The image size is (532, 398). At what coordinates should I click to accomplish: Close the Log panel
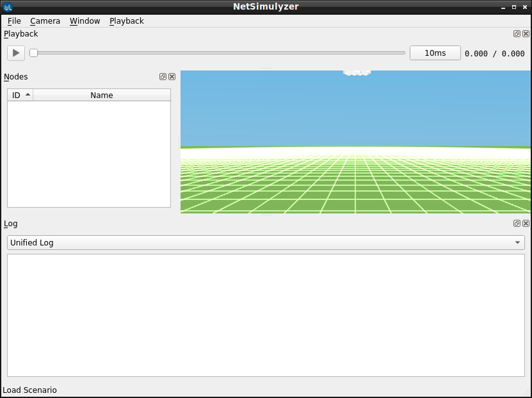tap(526, 224)
